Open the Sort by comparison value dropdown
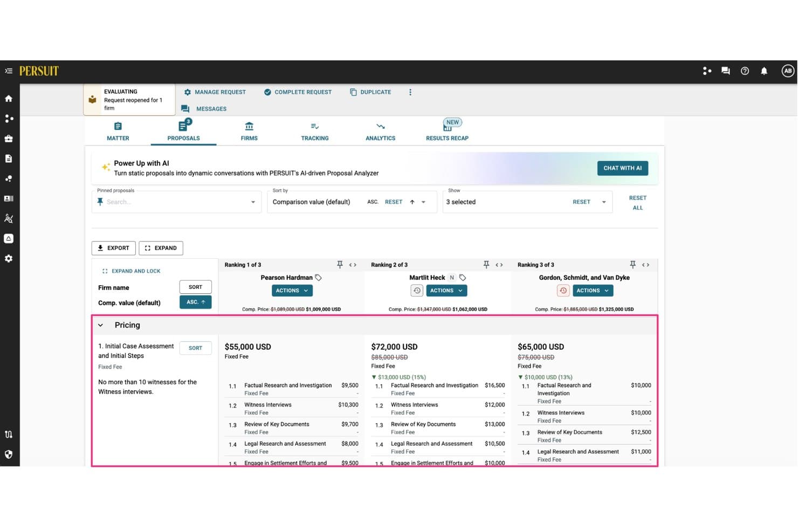The image size is (798, 532). (x=424, y=202)
